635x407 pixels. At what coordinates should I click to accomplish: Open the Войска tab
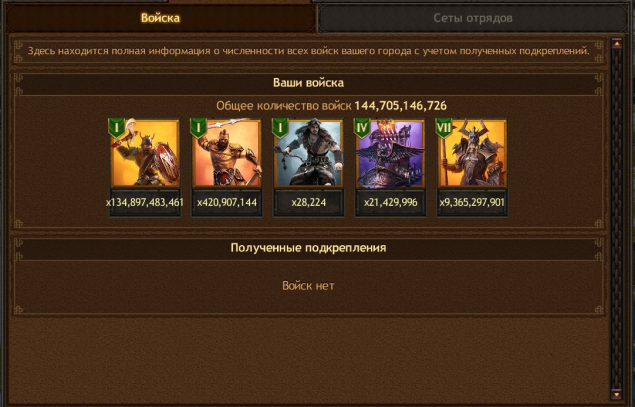click(x=160, y=18)
